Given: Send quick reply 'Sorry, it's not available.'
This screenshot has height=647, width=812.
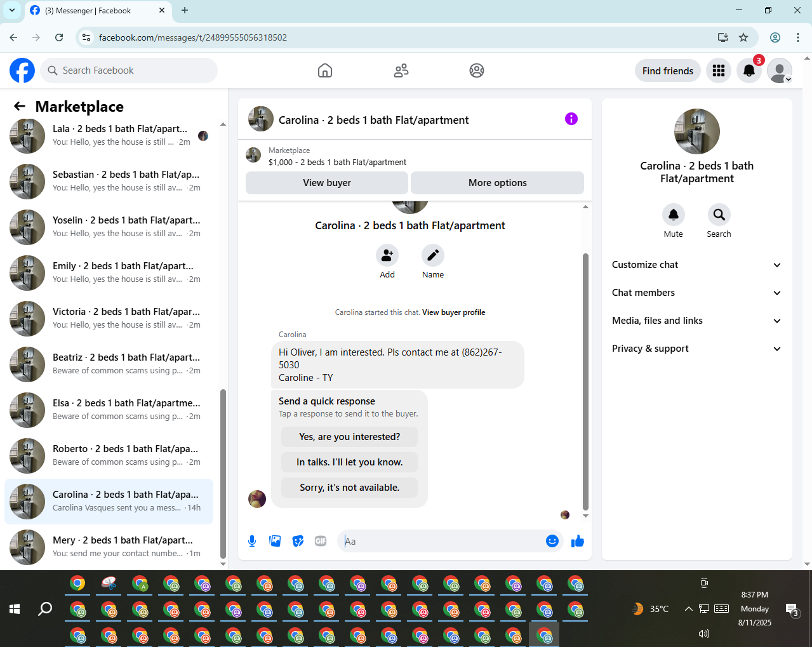Looking at the screenshot, I should pos(350,488).
